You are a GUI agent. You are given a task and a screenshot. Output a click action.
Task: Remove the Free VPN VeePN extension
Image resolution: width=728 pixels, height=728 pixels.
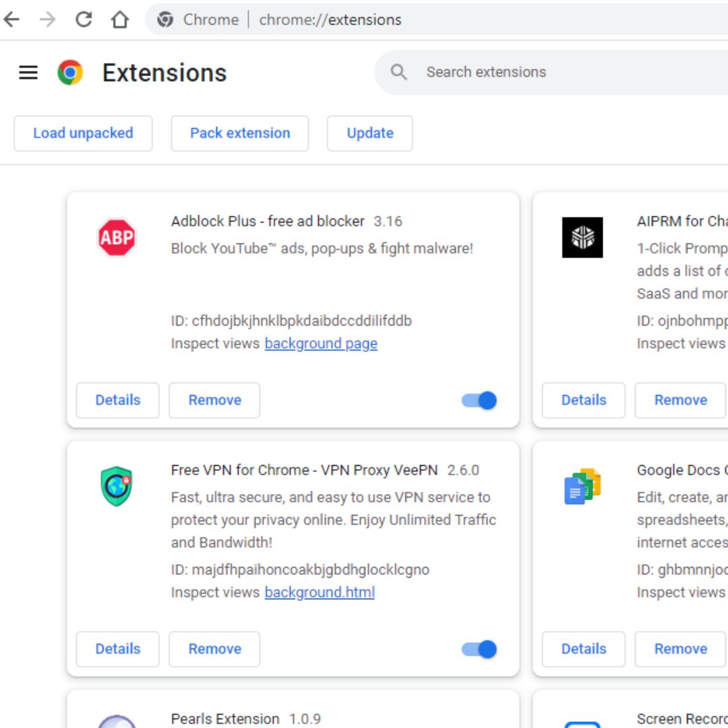[214, 649]
